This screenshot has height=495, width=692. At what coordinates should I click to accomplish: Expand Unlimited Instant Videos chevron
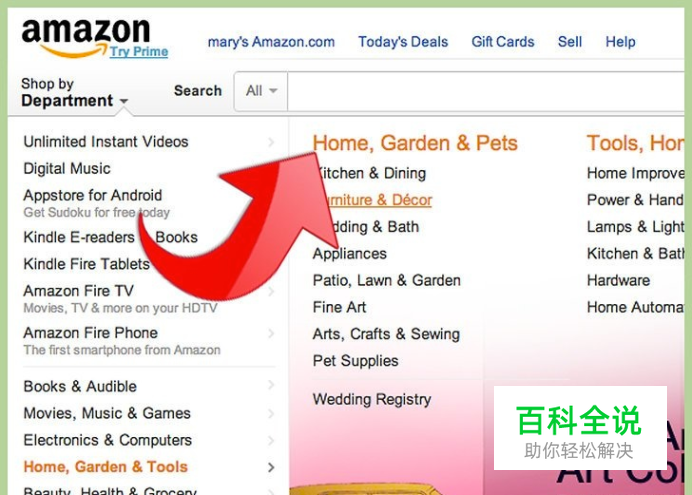click(271, 142)
